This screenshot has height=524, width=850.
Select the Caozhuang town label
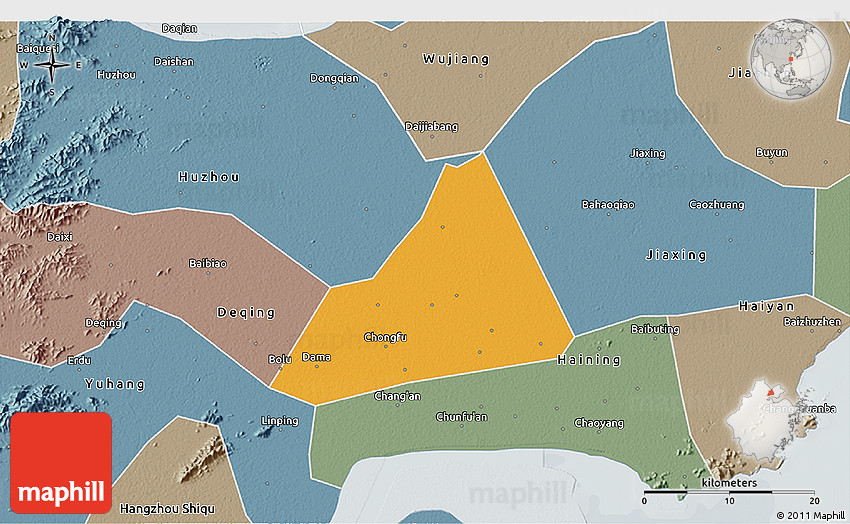pyautogui.click(x=716, y=205)
